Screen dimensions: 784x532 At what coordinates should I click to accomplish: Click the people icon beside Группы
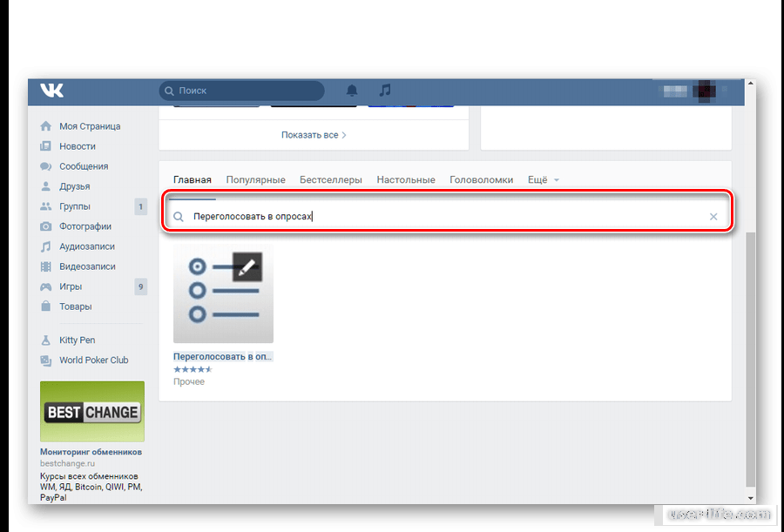tap(45, 206)
